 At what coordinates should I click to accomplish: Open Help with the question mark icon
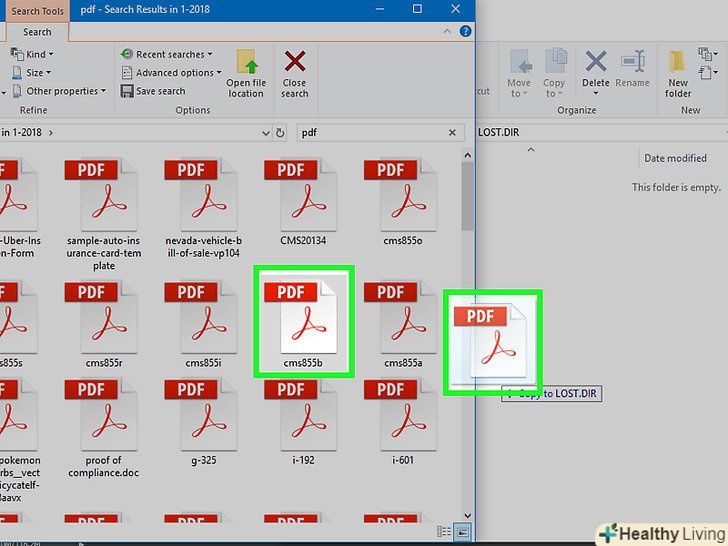coord(465,31)
